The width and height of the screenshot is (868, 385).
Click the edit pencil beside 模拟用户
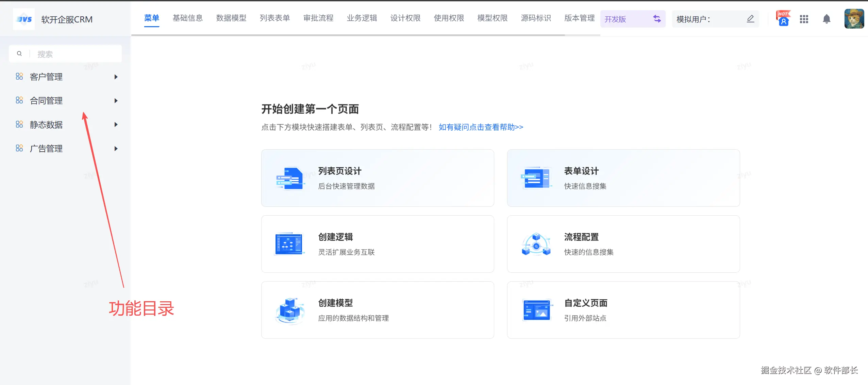pyautogui.click(x=750, y=19)
